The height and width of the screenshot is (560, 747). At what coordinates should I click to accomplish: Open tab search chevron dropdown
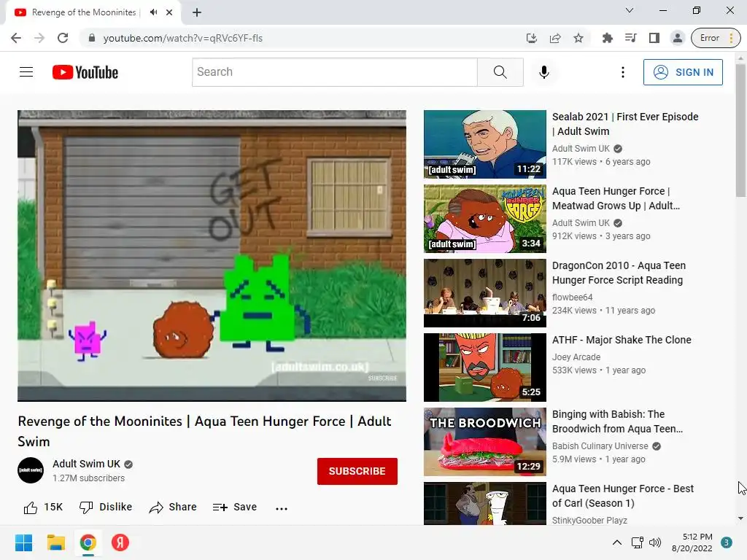[x=630, y=10]
